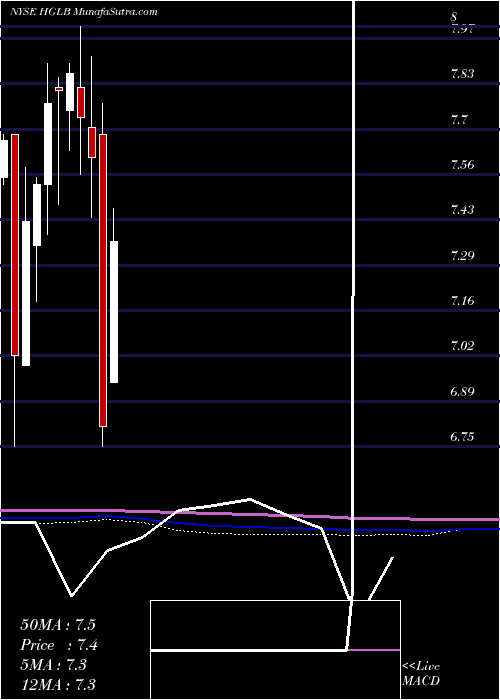This screenshot has width=500, height=700.
Task: Click the 50MA : 7.5 readout
Action: (x=58, y=625)
